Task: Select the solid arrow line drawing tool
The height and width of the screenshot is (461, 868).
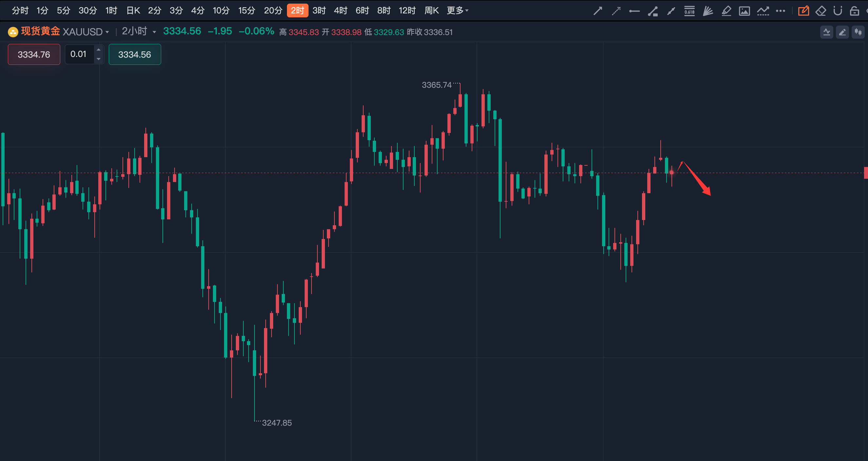Action: click(598, 11)
